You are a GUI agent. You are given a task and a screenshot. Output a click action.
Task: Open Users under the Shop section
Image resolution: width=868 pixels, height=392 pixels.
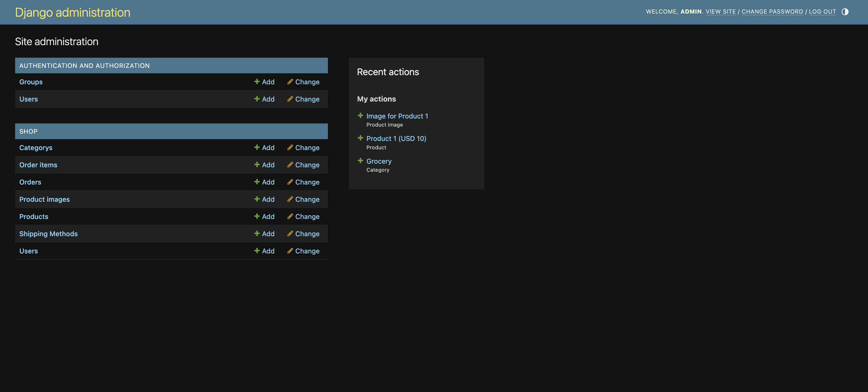click(28, 251)
